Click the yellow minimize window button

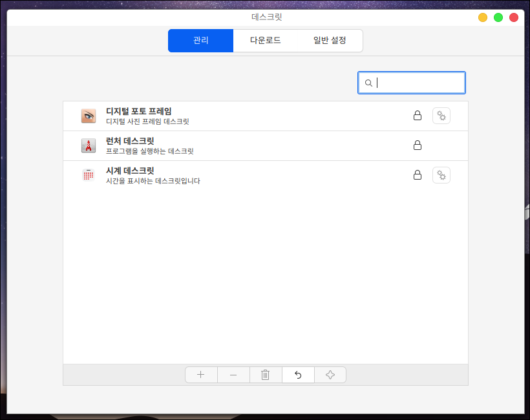pos(483,17)
